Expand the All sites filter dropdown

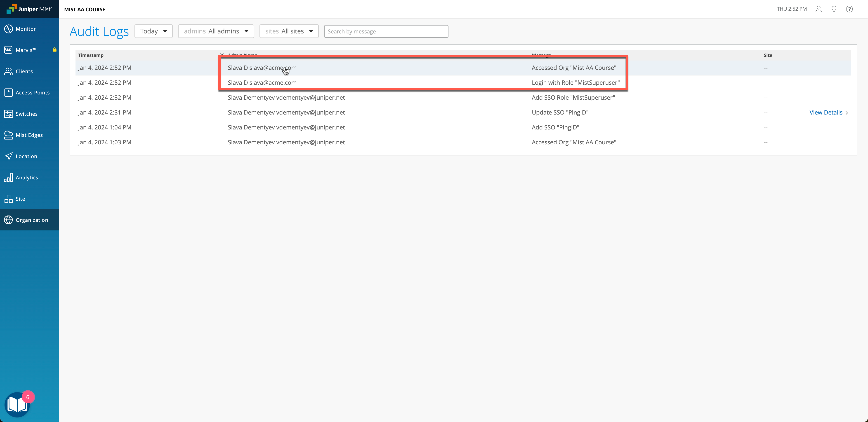coord(289,31)
